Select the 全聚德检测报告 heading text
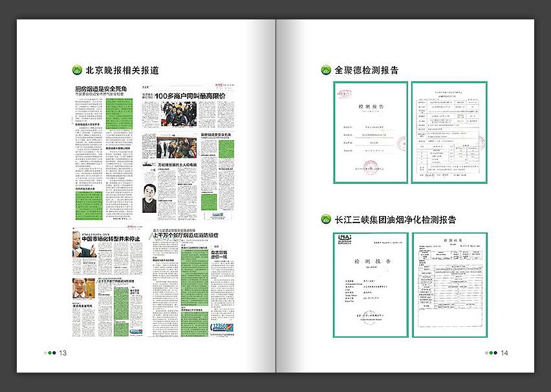 coord(367,71)
